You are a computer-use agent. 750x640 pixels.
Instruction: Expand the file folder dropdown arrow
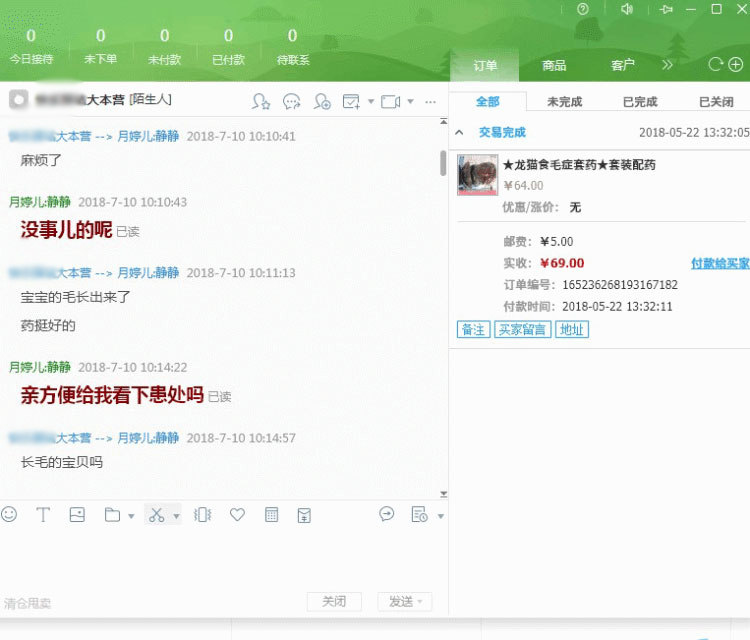[x=131, y=516]
